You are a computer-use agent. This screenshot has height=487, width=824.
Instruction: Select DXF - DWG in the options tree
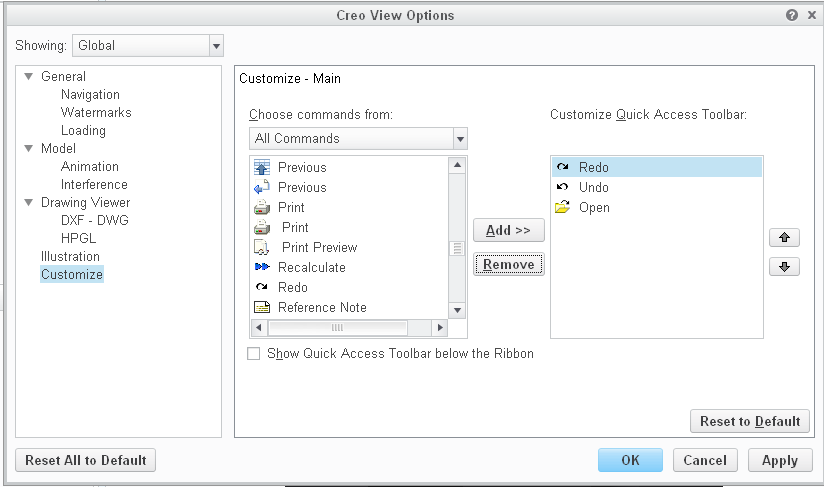click(x=95, y=221)
